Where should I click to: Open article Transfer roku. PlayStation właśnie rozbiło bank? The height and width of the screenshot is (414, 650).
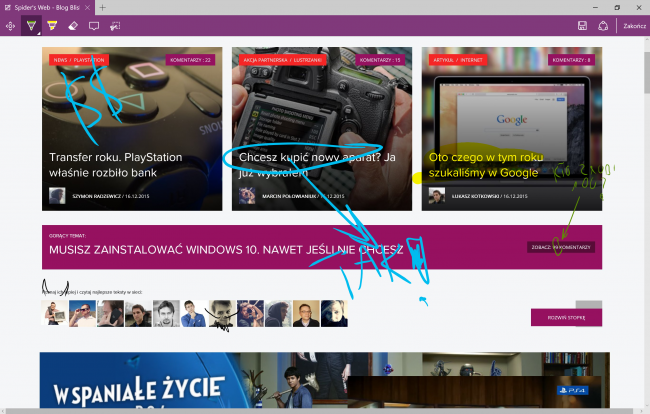116,165
